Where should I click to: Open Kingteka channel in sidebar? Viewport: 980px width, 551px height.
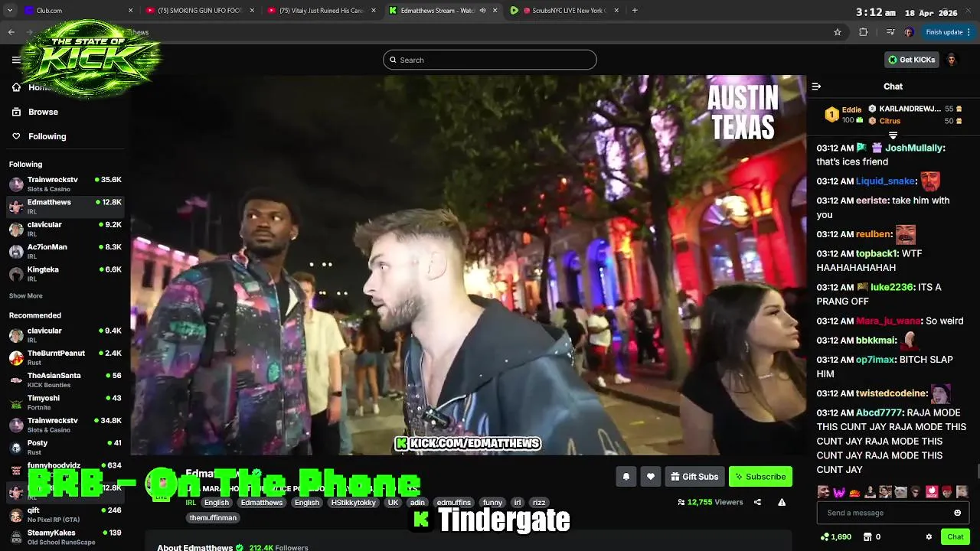(65, 273)
